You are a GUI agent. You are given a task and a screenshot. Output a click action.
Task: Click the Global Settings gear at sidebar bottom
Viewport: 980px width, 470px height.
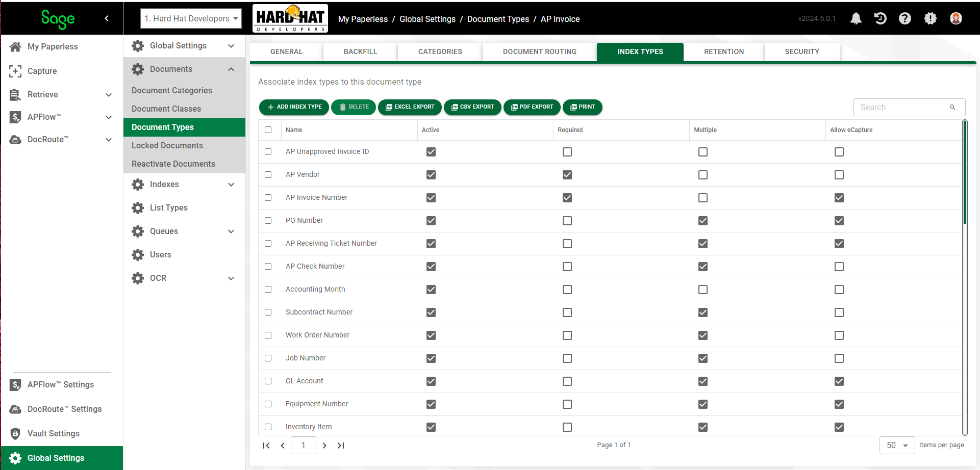pos(15,458)
